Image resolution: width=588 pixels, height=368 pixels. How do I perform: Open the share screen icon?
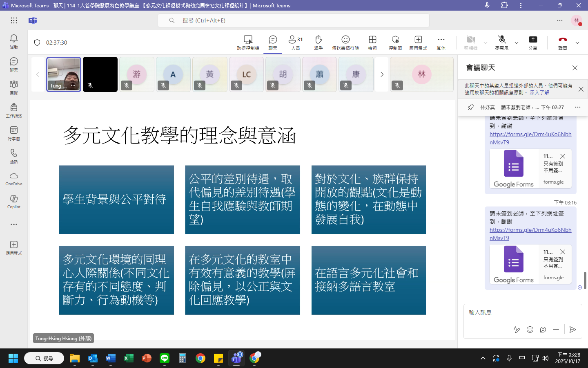pos(533,42)
